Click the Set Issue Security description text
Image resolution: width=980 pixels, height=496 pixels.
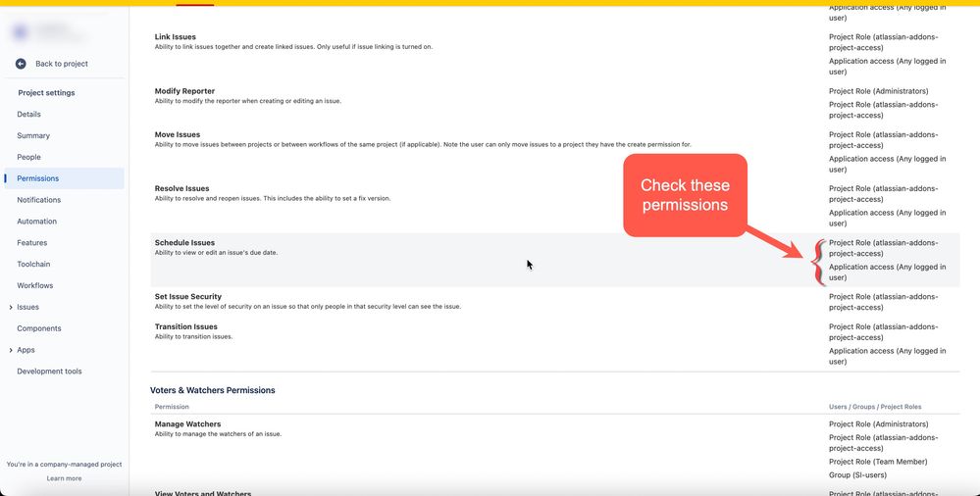point(307,307)
